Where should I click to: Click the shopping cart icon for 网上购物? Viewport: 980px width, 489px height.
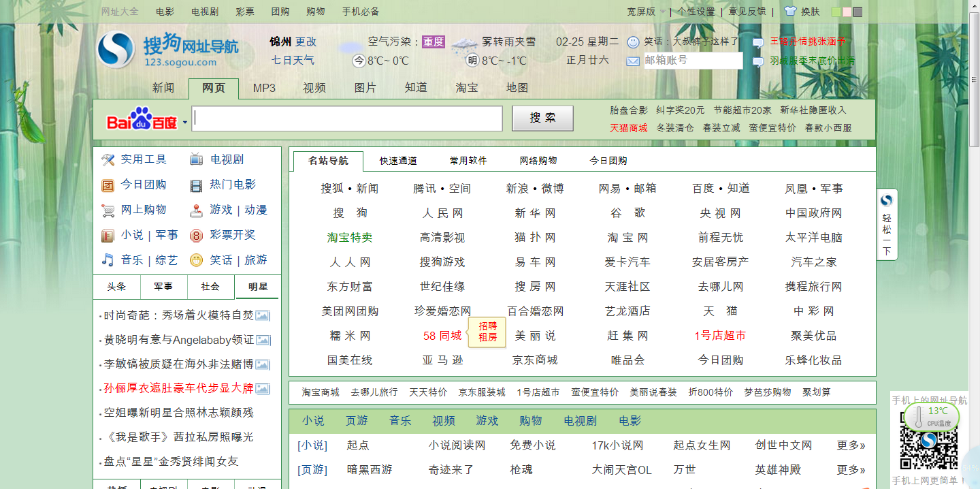click(108, 210)
